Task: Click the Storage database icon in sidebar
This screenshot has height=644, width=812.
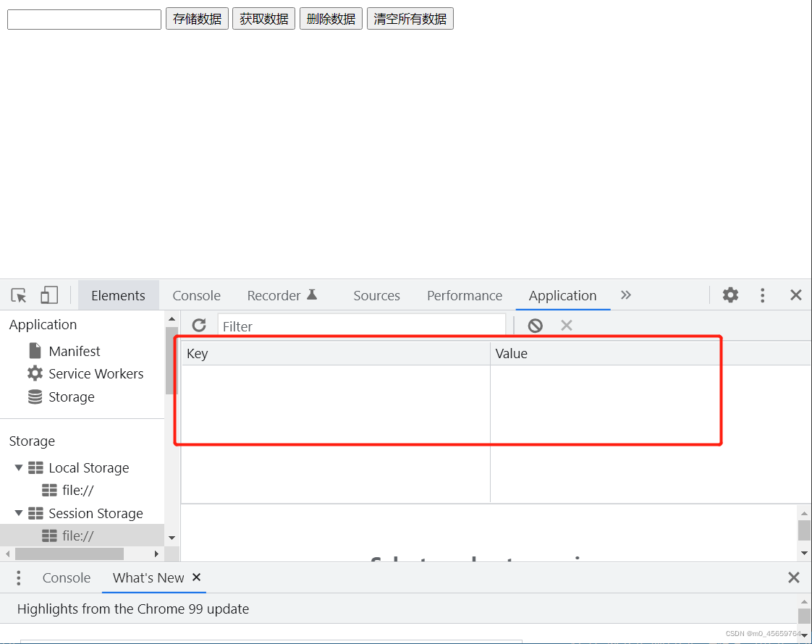Action: [35, 397]
